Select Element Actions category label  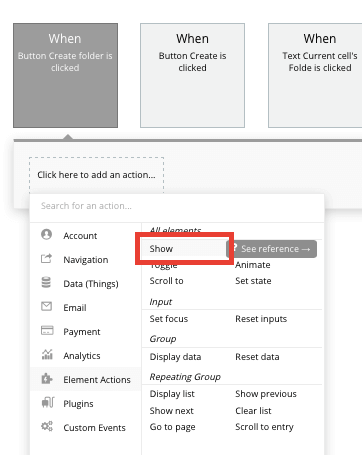pyautogui.click(x=97, y=380)
